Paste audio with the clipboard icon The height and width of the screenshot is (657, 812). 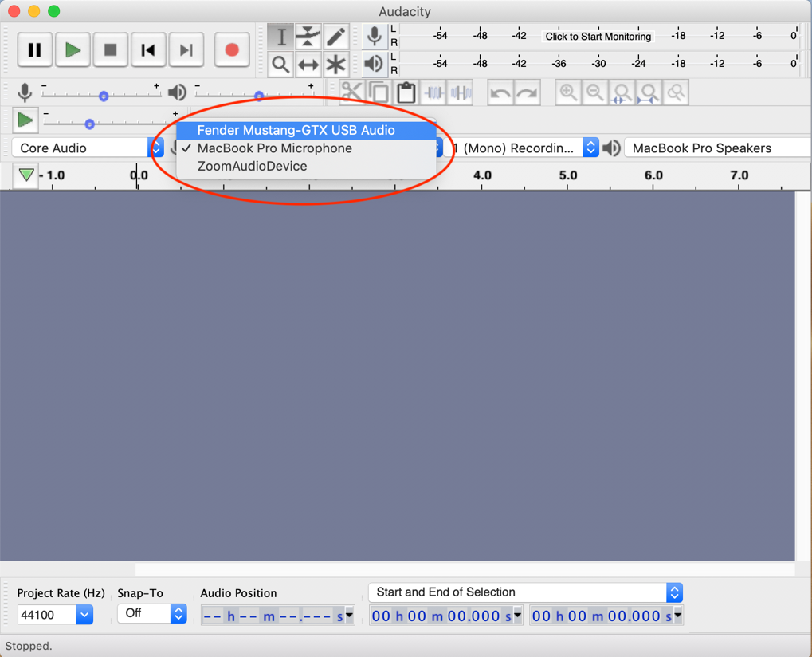tap(406, 92)
